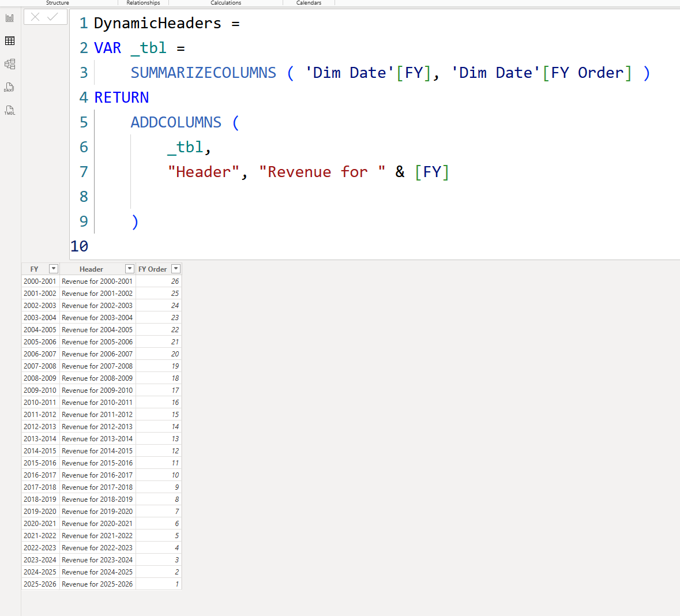Viewport: 680px width, 616px height.
Task: Select FY Order cell with value 15
Action: click(x=159, y=415)
